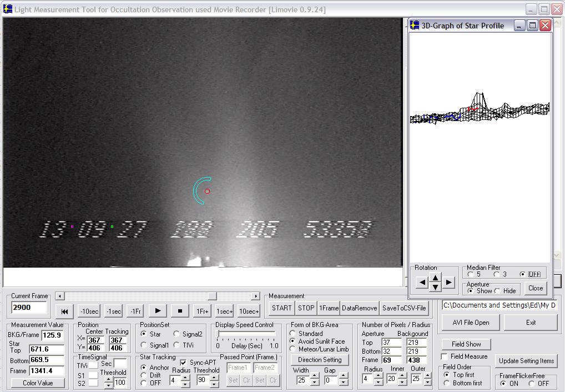Rotate the 3D graph left
The height and width of the screenshot is (392, 565).
[422, 283]
